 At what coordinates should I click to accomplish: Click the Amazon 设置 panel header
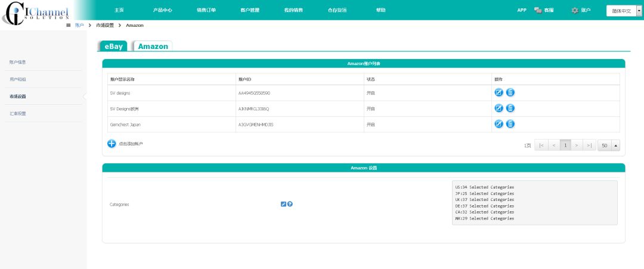click(364, 168)
